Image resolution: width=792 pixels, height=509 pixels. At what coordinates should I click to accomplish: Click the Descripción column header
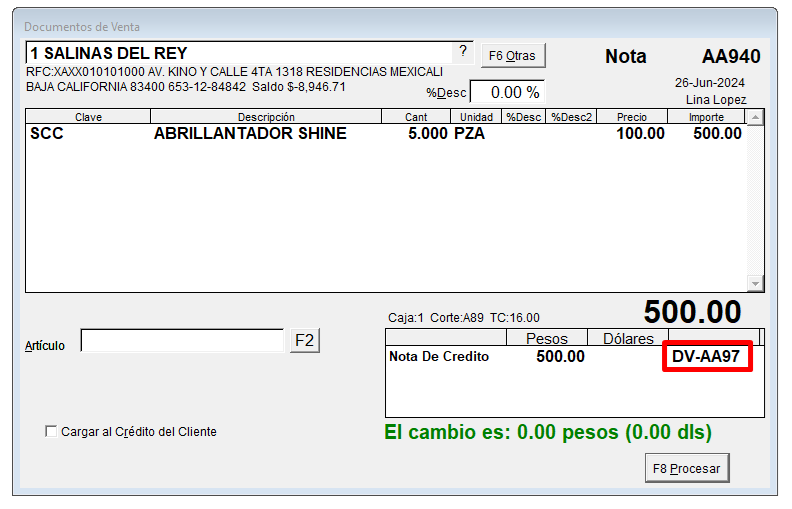[266, 117]
